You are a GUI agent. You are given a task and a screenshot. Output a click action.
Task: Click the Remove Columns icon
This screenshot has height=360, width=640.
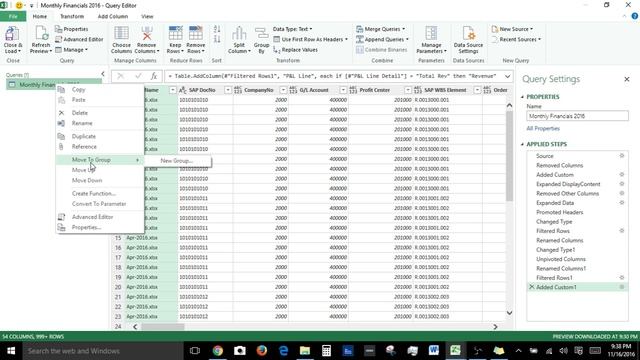[x=147, y=33]
